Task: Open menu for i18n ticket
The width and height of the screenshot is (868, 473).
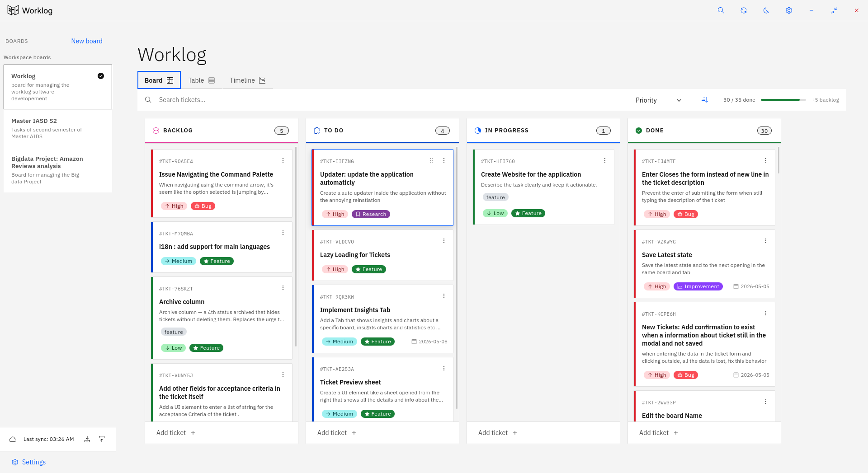Action: coord(283,233)
